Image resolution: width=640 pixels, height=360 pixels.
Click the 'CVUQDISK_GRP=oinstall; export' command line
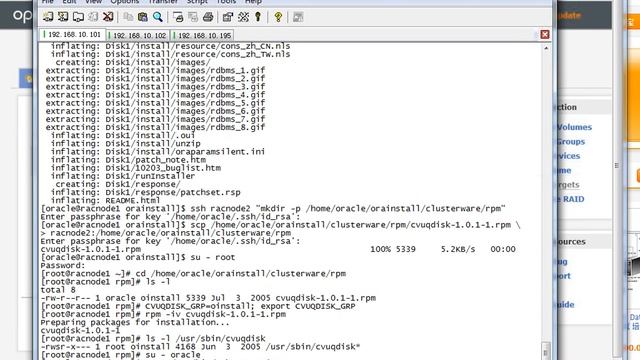[x=198, y=306]
